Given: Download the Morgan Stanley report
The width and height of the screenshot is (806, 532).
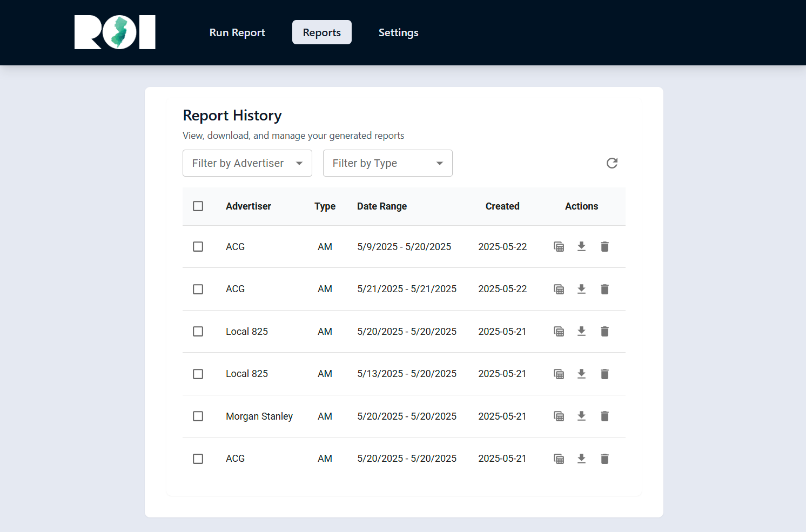Looking at the screenshot, I should pyautogui.click(x=581, y=416).
